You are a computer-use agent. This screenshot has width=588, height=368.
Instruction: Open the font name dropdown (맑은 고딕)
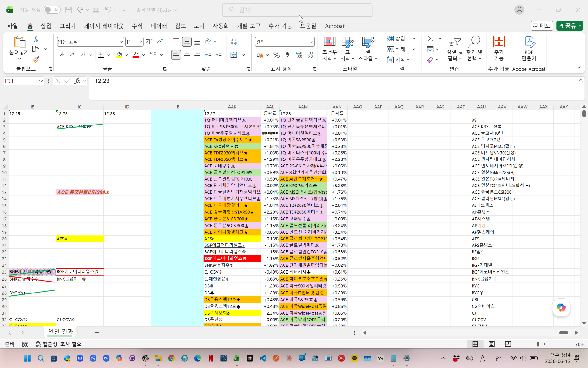pos(121,42)
